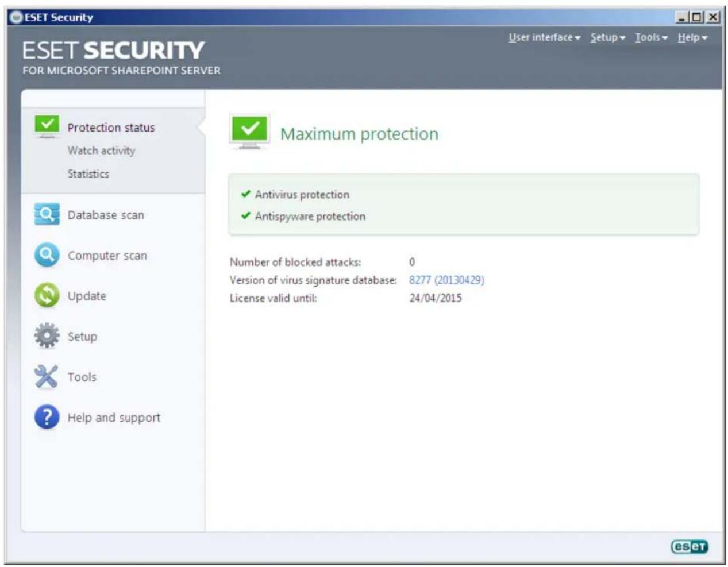Click the Tools wrench icon
This screenshot has height=567, width=728.
tap(47, 377)
